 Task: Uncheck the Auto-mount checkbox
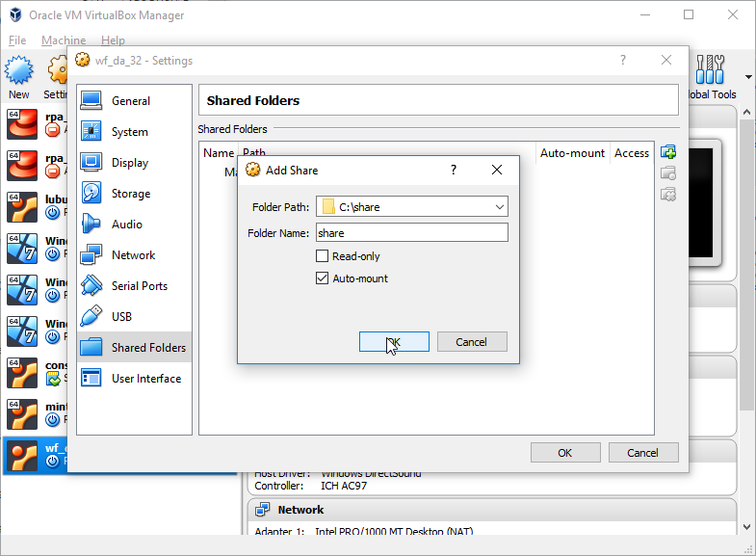click(322, 278)
